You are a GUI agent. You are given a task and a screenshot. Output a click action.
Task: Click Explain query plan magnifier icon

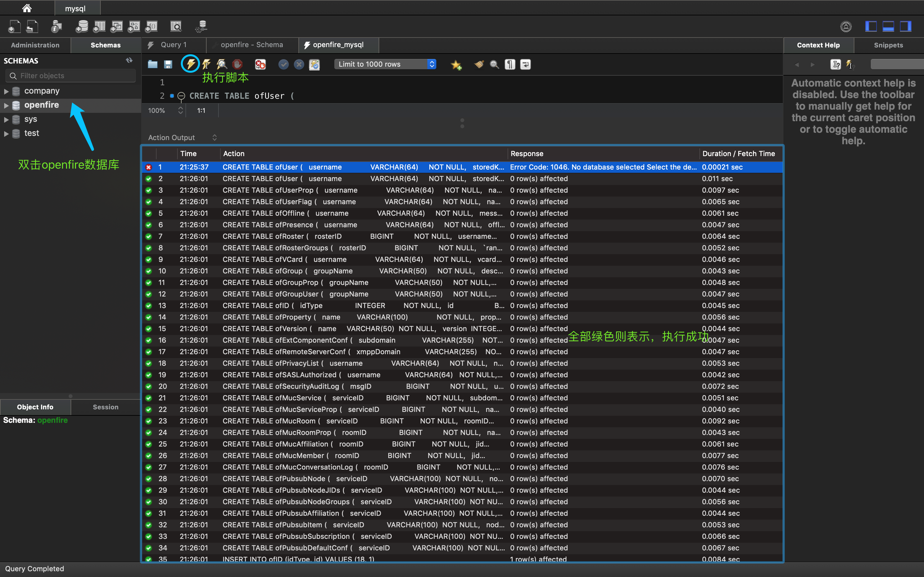pyautogui.click(x=222, y=64)
